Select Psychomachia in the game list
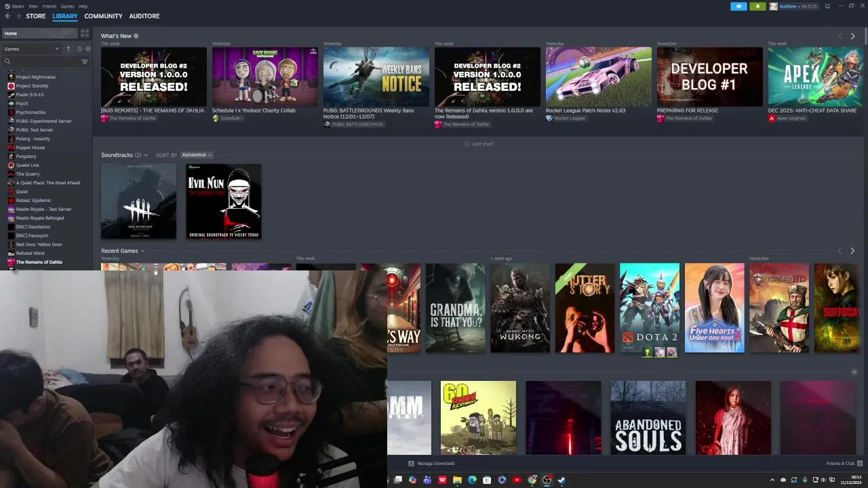Screen dimensions: 868x488 (x=31, y=113)
